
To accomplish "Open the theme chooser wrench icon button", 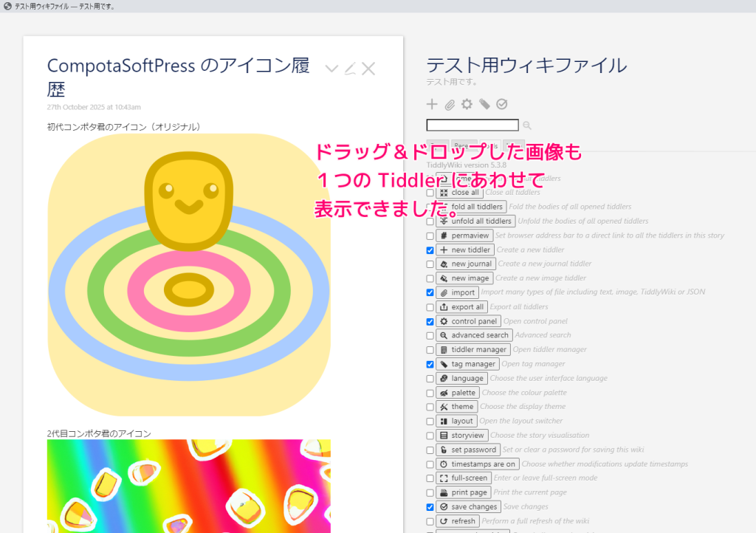I will coord(455,407).
